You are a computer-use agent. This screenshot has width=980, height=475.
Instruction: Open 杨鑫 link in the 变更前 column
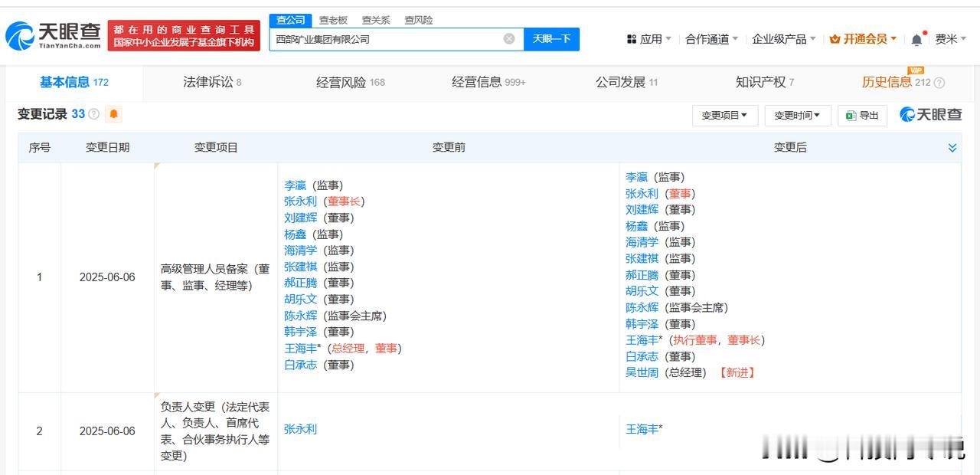click(295, 234)
